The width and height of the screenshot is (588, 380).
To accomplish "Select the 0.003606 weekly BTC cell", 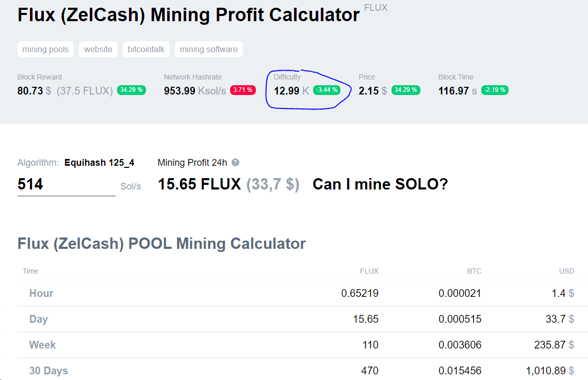I will pyautogui.click(x=460, y=345).
